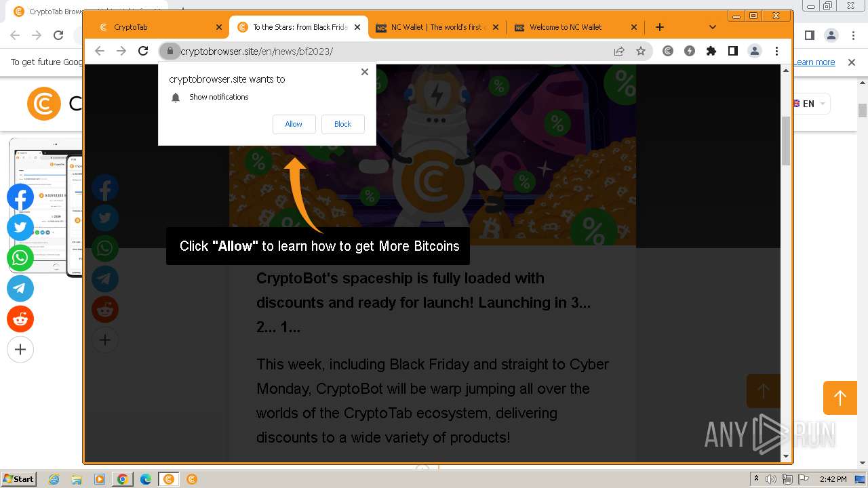Show hidden system tray icons
868x488 pixels.
[756, 479]
